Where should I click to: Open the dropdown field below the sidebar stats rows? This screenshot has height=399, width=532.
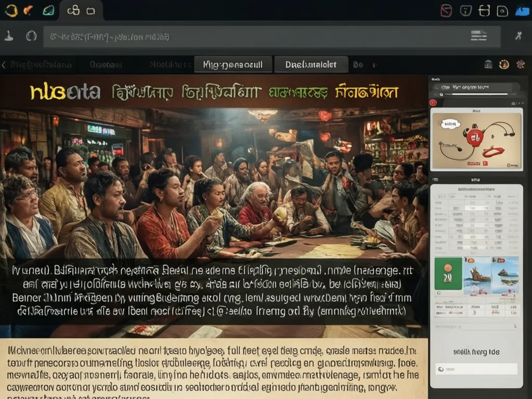click(476, 326)
